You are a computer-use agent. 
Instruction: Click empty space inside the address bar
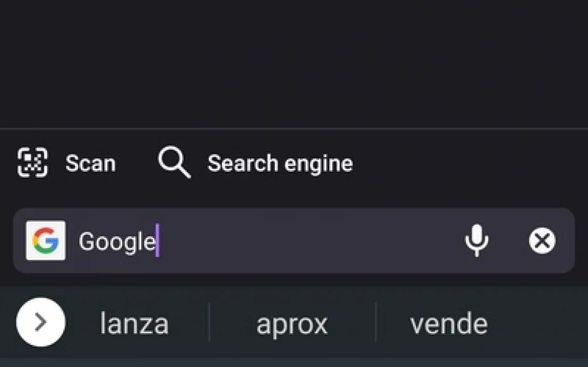308,240
